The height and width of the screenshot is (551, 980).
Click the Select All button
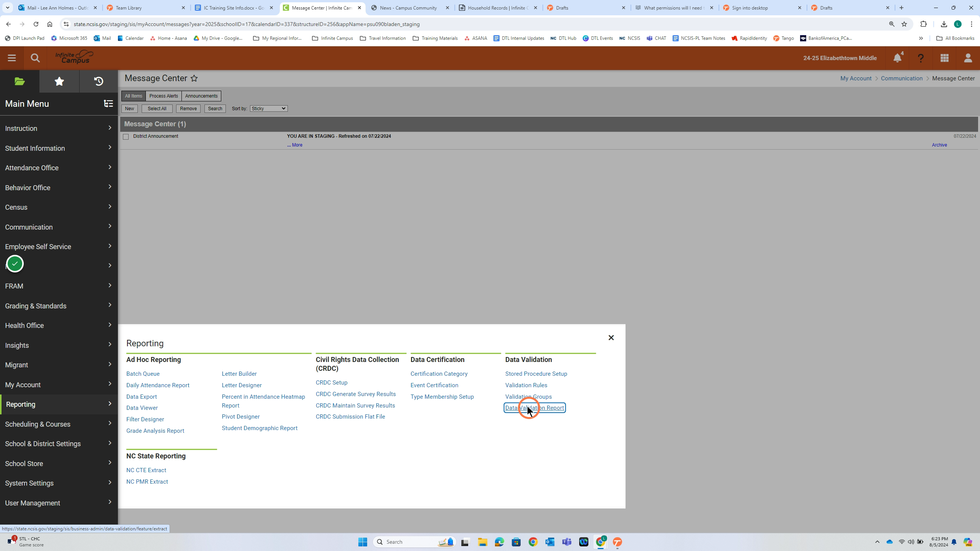coord(157,109)
